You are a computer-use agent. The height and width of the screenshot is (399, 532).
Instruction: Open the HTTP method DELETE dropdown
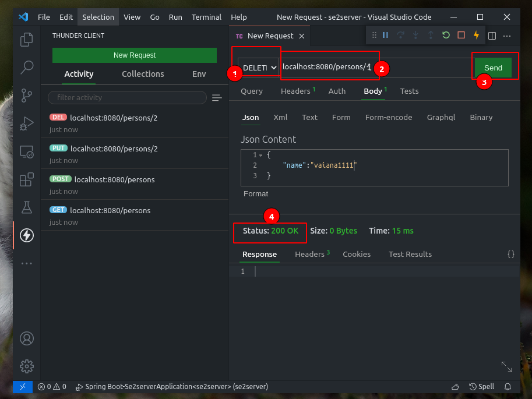259,68
